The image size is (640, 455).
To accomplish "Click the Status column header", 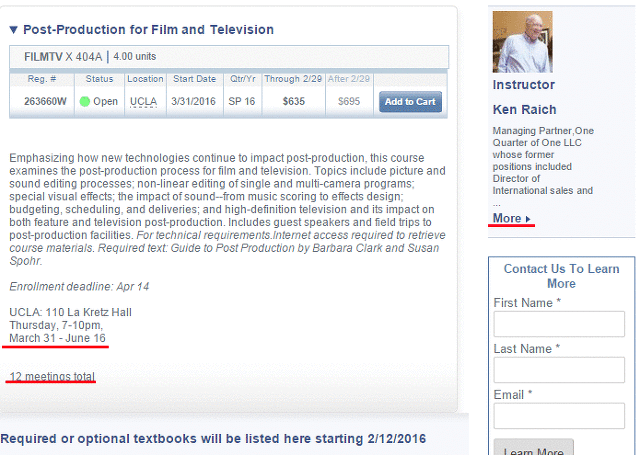I will [99, 79].
